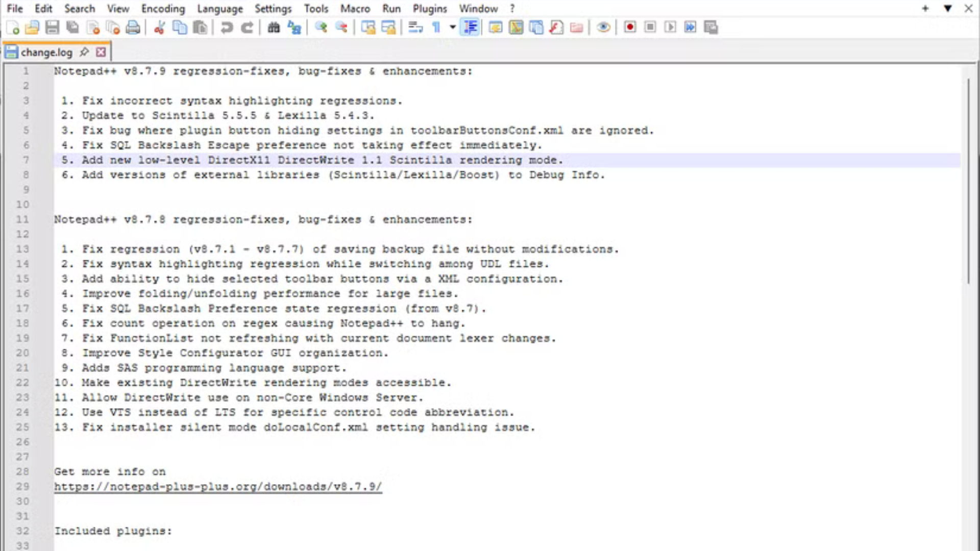980x551 pixels.
Task: Click the Save All icon in toolbar
Action: pyautogui.click(x=72, y=28)
